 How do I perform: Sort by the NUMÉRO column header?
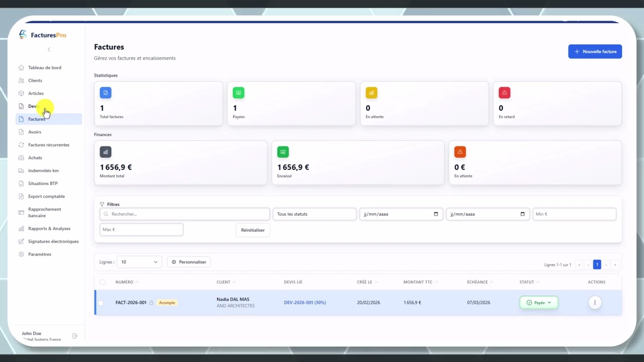point(127,282)
